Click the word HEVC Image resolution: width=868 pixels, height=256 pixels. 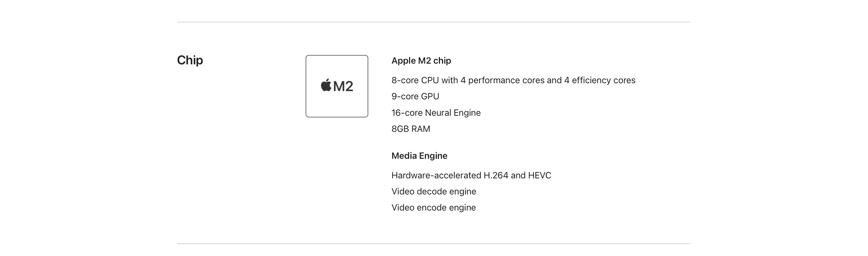tap(539, 176)
